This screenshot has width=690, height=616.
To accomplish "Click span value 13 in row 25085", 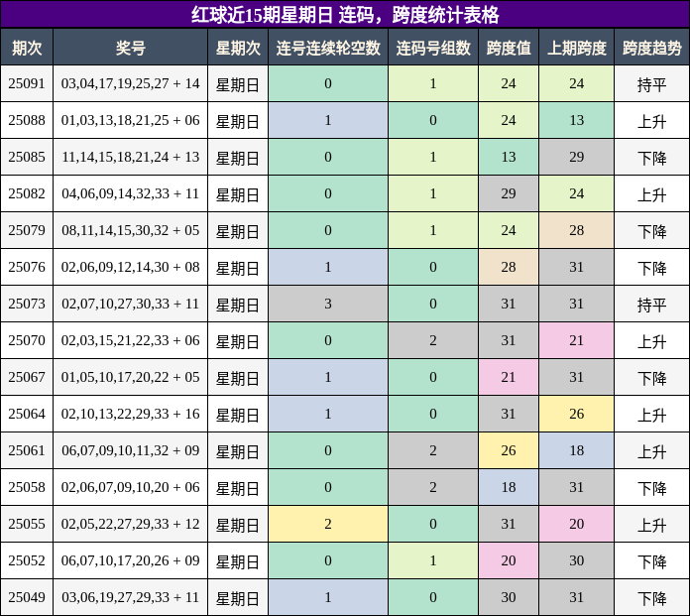I will tap(509, 157).
